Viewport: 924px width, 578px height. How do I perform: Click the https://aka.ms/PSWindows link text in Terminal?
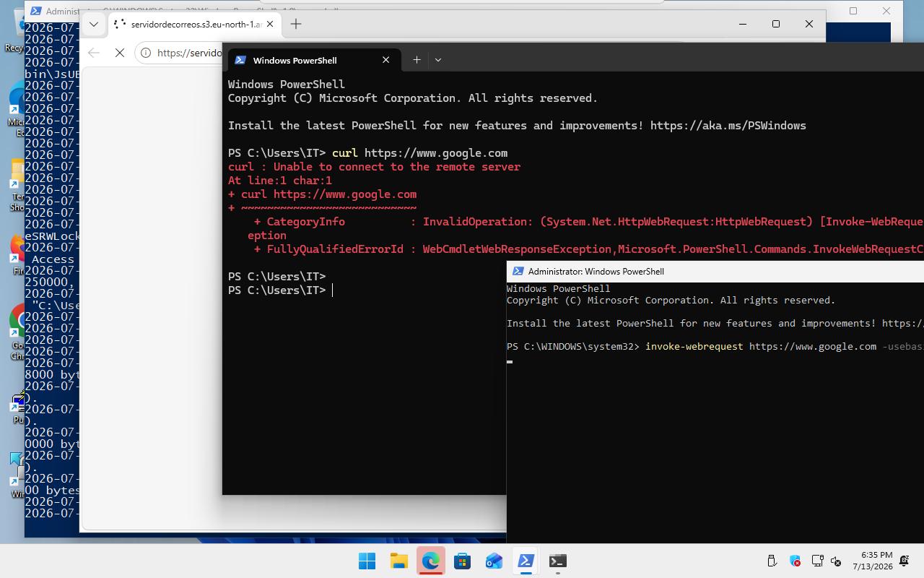click(728, 125)
